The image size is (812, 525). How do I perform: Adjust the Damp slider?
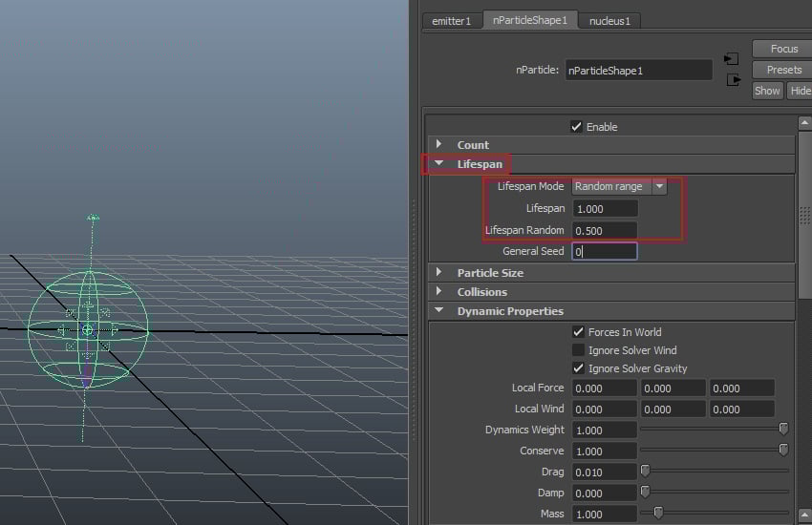point(645,492)
